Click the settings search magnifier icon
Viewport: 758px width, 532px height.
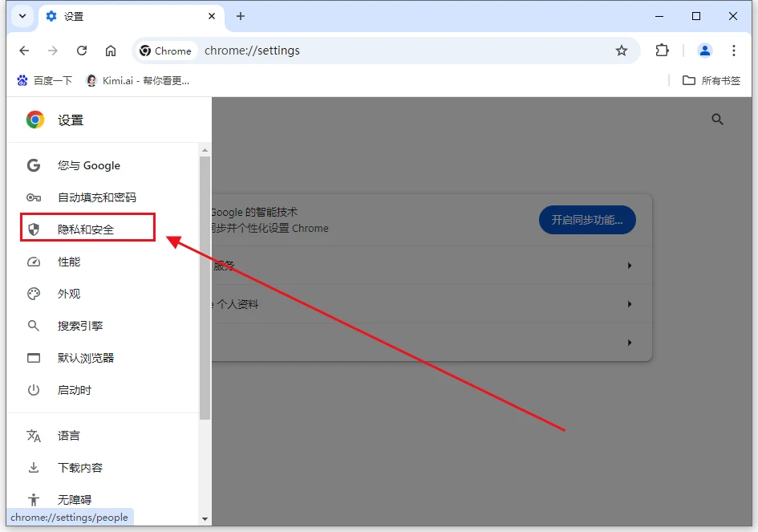717,119
